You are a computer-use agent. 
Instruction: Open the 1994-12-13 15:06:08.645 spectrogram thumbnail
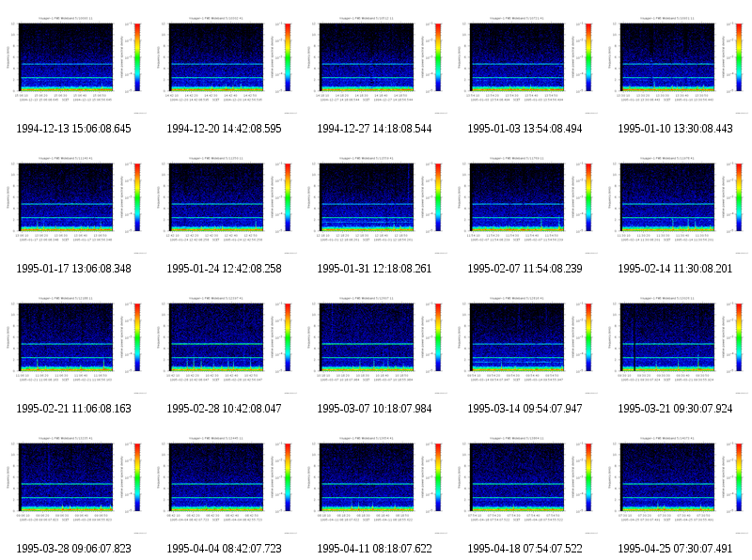(74, 64)
